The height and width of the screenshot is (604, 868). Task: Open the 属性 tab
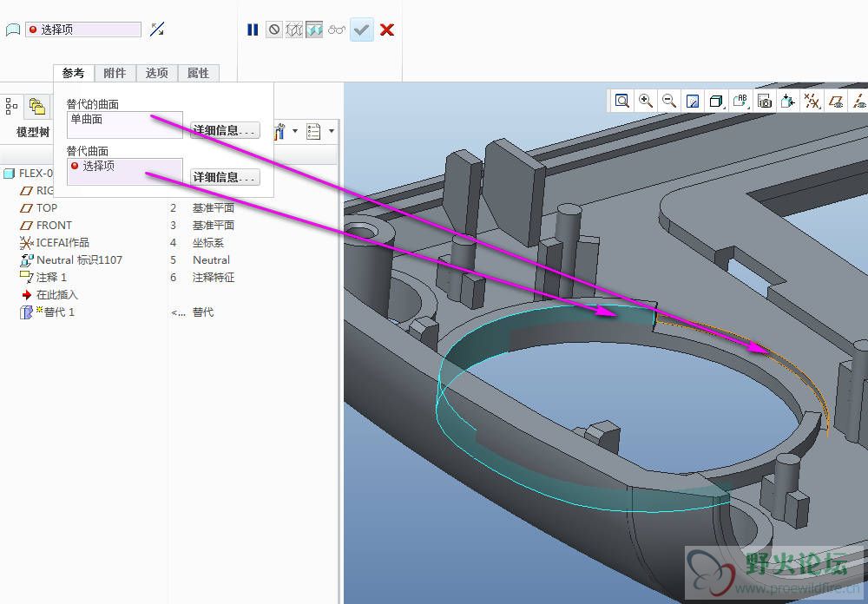pyautogui.click(x=199, y=73)
